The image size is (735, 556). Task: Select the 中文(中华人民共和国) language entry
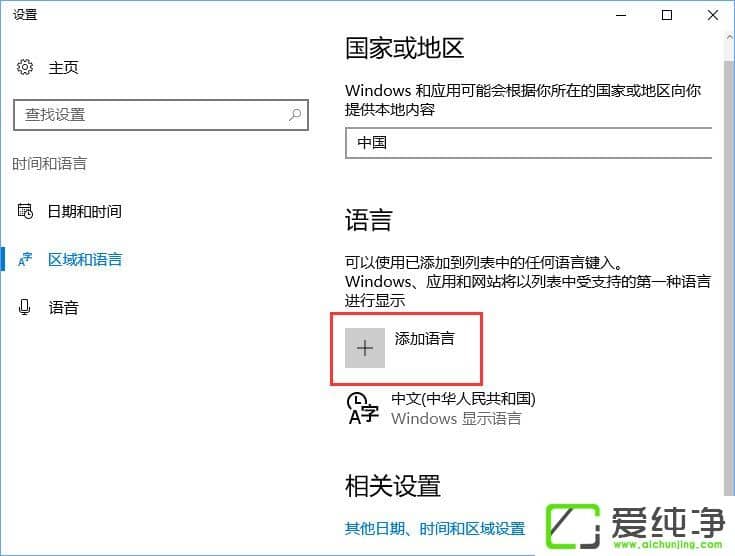[463, 399]
